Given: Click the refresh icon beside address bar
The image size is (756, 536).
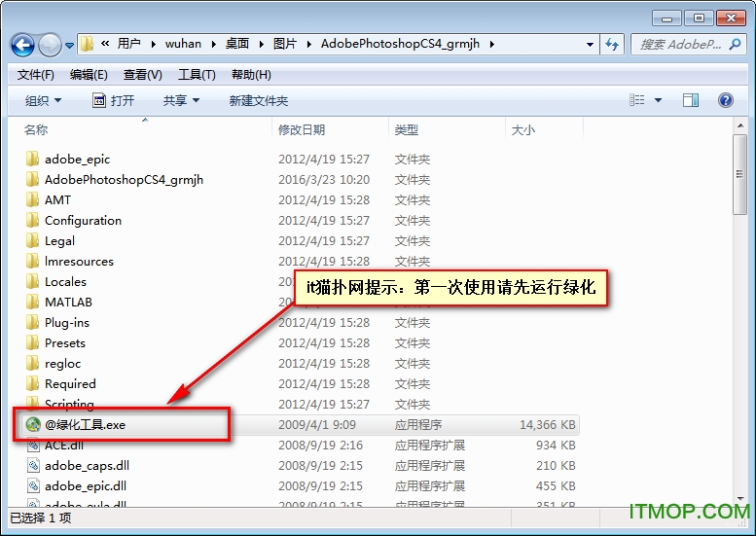Looking at the screenshot, I should (x=613, y=44).
